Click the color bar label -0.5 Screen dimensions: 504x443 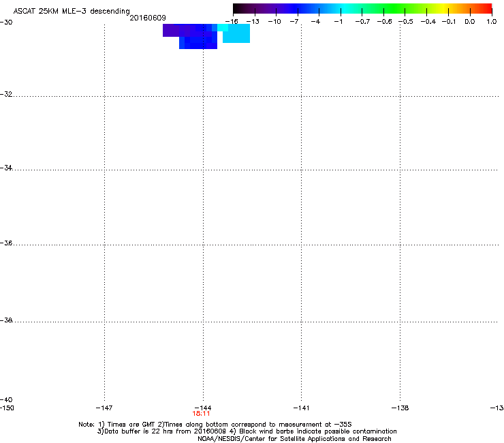pyautogui.click(x=406, y=22)
